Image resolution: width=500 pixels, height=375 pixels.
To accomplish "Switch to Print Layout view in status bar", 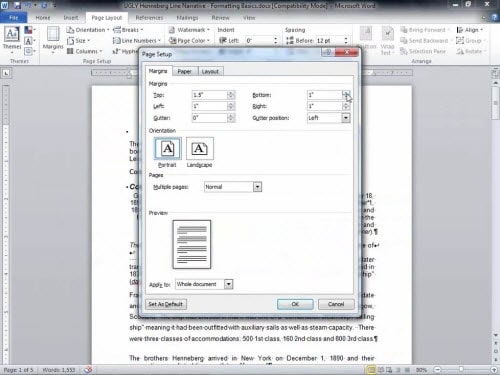I will pos(371,370).
